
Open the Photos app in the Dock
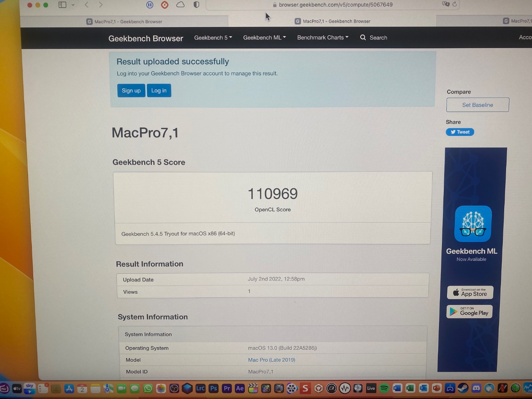[x=161, y=388]
